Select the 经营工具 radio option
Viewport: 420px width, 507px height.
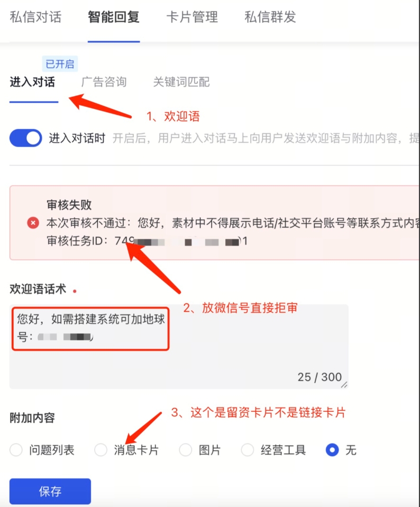(x=248, y=450)
